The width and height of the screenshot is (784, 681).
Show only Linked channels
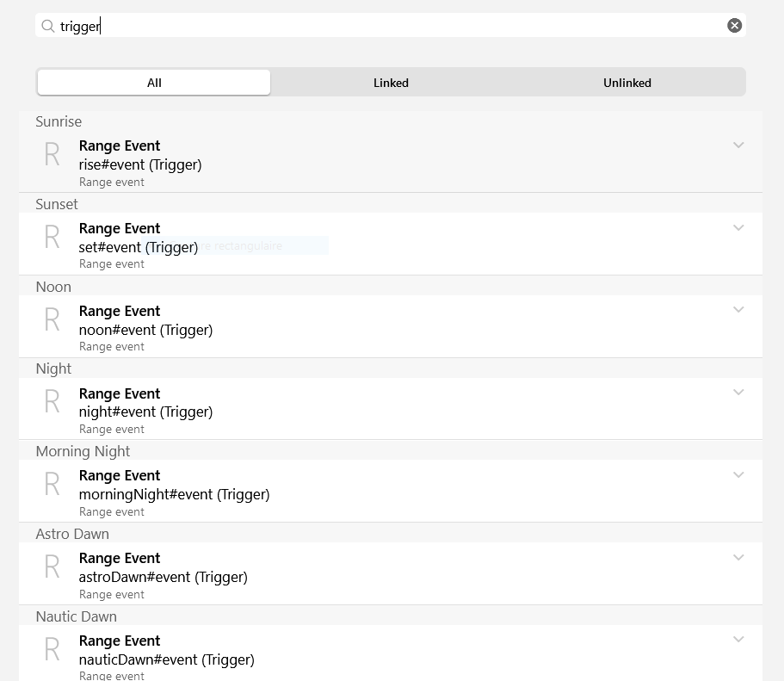391,83
